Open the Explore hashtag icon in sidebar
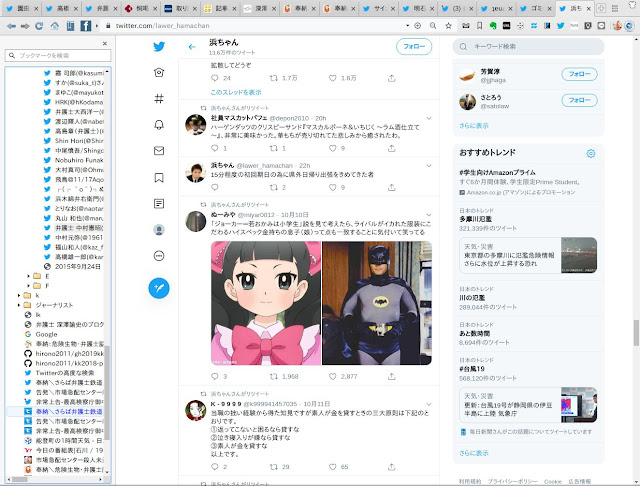 (x=159, y=98)
